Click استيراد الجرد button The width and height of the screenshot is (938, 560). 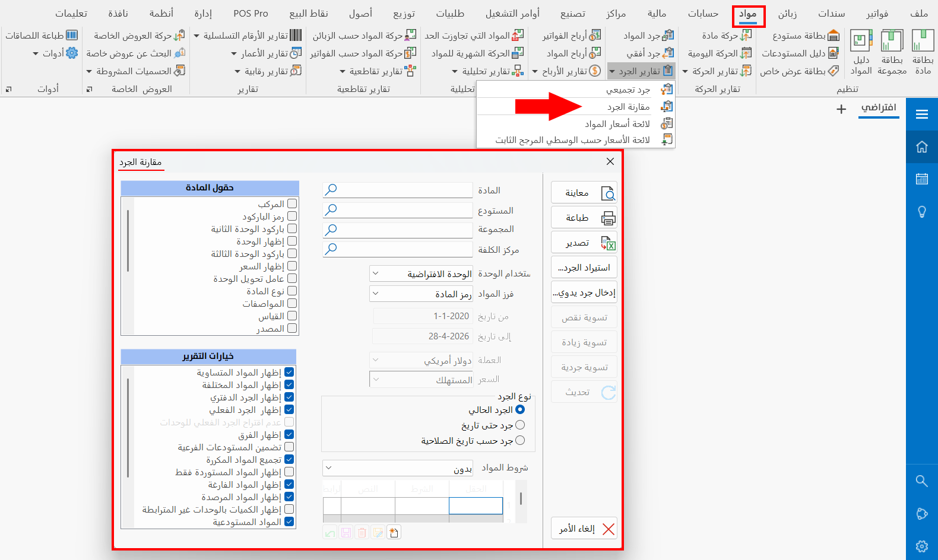click(x=584, y=268)
